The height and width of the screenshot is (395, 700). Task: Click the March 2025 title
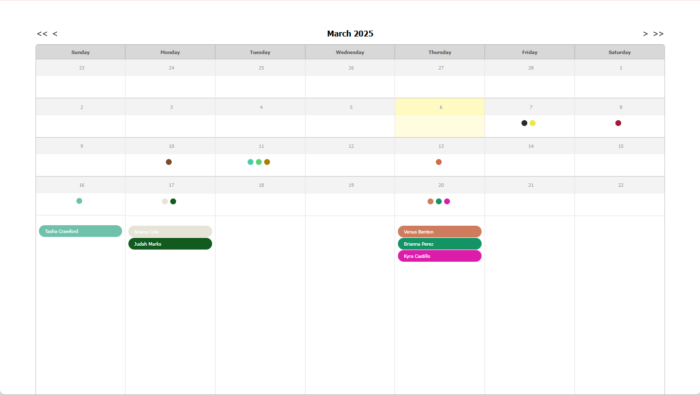tap(350, 34)
